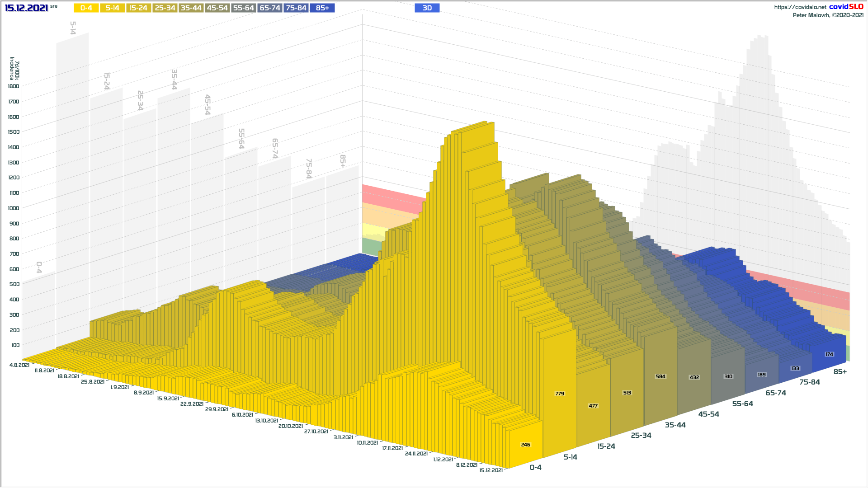The height and width of the screenshot is (488, 868).
Task: Click the 174 value label on 85+ bar
Action: coord(829,354)
